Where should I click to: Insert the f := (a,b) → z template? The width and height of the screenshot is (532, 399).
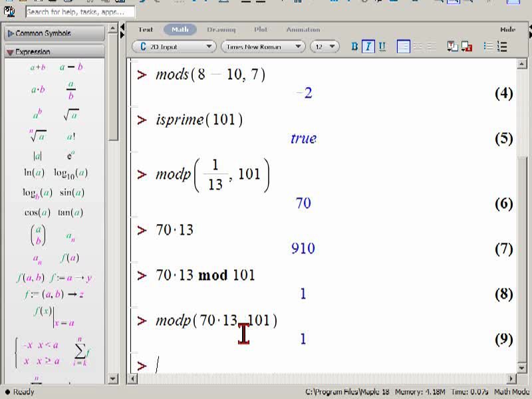(54, 294)
